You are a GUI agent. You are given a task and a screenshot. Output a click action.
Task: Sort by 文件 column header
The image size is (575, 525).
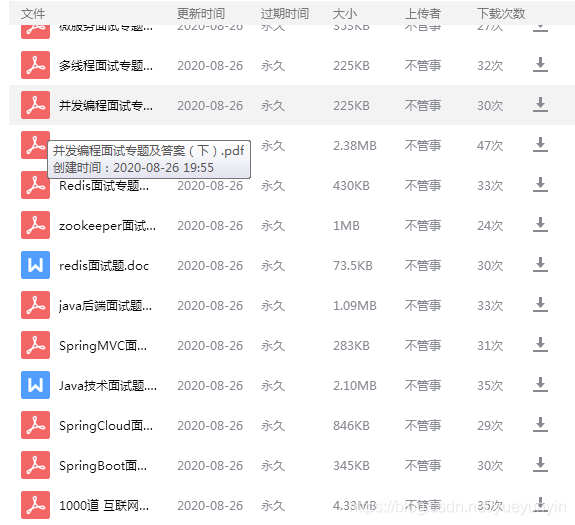[33, 14]
